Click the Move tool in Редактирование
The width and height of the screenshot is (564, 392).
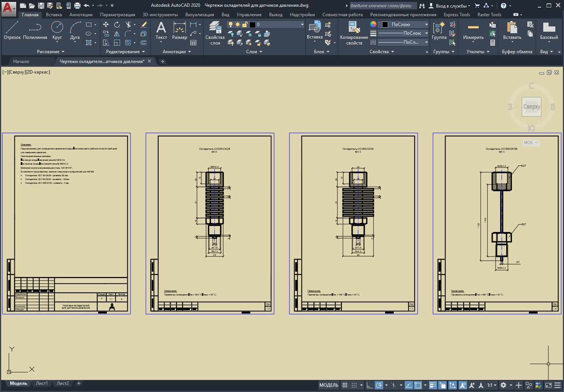pyautogui.click(x=106, y=25)
